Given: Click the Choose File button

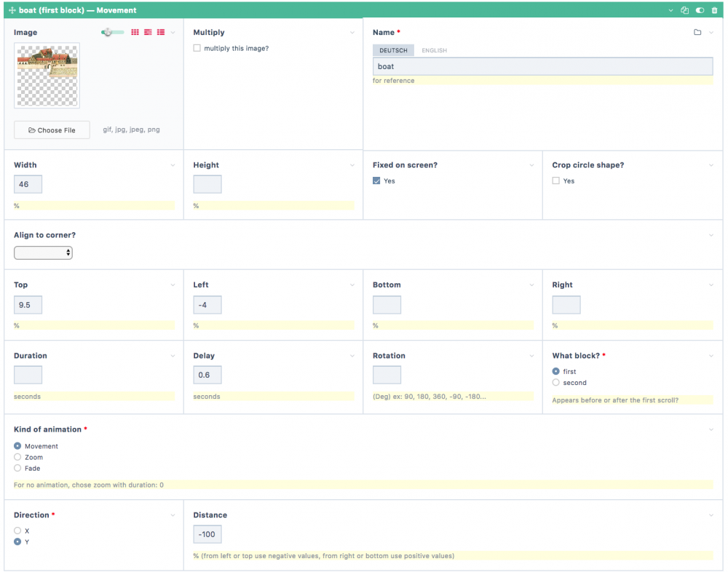Looking at the screenshot, I should [x=52, y=130].
